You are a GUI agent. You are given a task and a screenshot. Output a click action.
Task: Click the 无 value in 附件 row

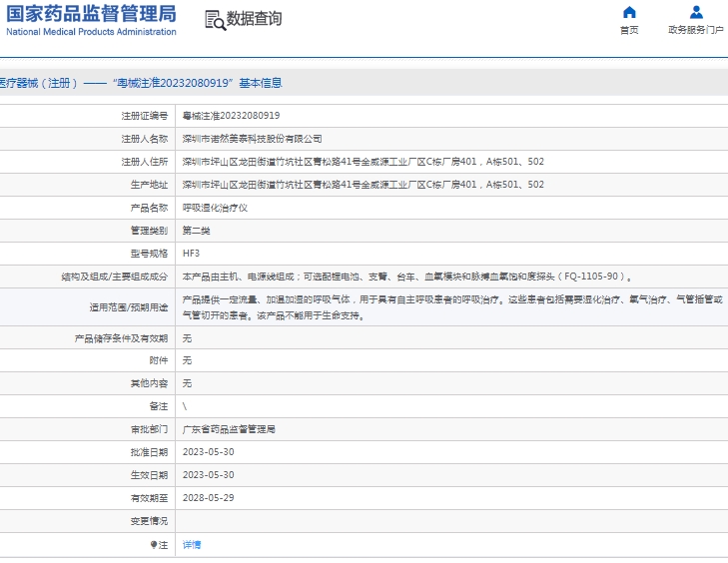point(187,360)
